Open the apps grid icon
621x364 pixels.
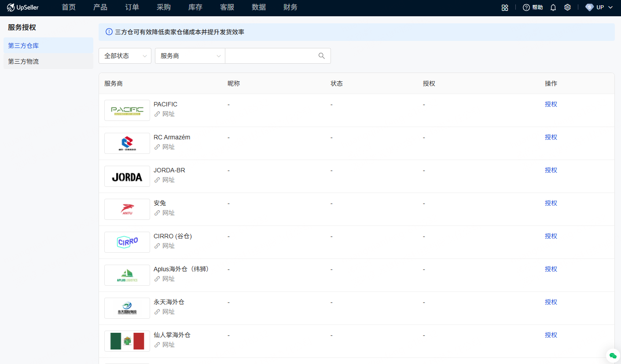[505, 7]
